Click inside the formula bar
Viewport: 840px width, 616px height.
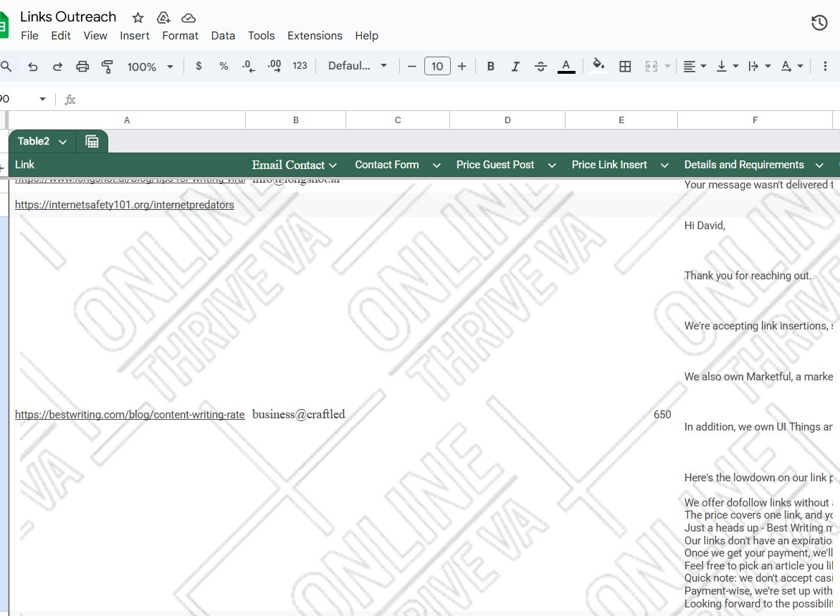287,99
